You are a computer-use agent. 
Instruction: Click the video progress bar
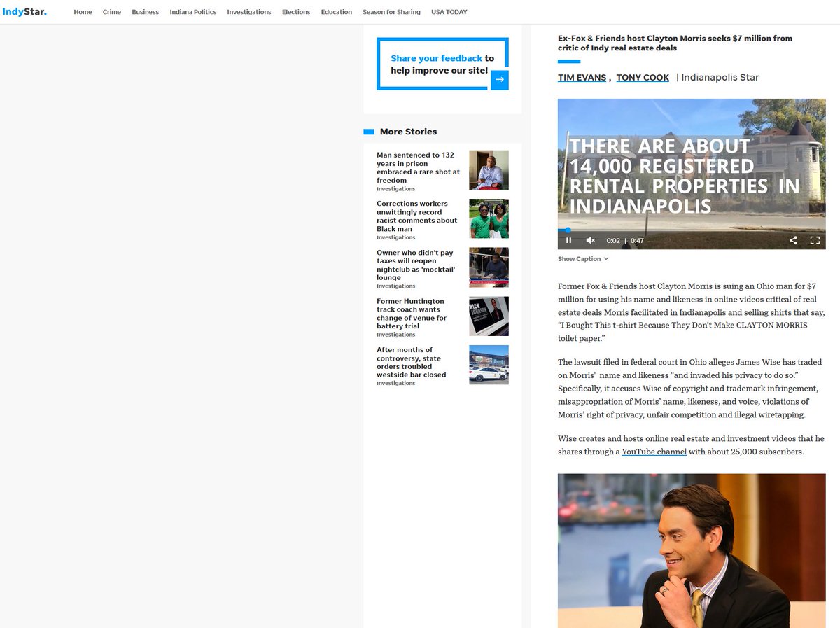click(692, 230)
